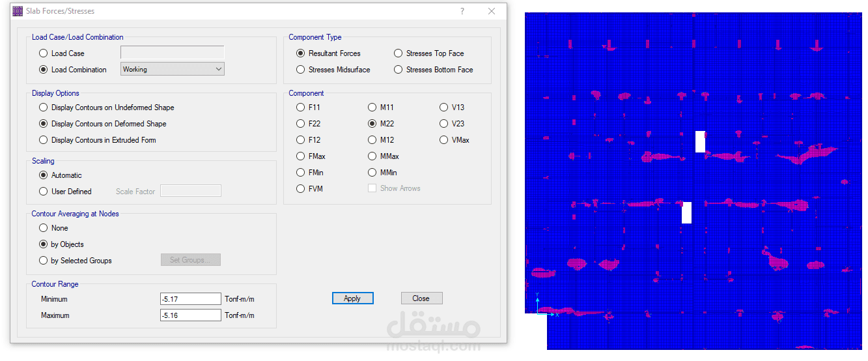Click the Close button
The height and width of the screenshot is (361, 868).
(421, 298)
